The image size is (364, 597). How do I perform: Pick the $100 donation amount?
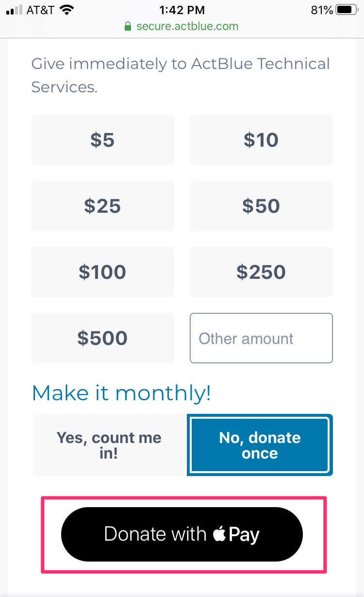(102, 272)
